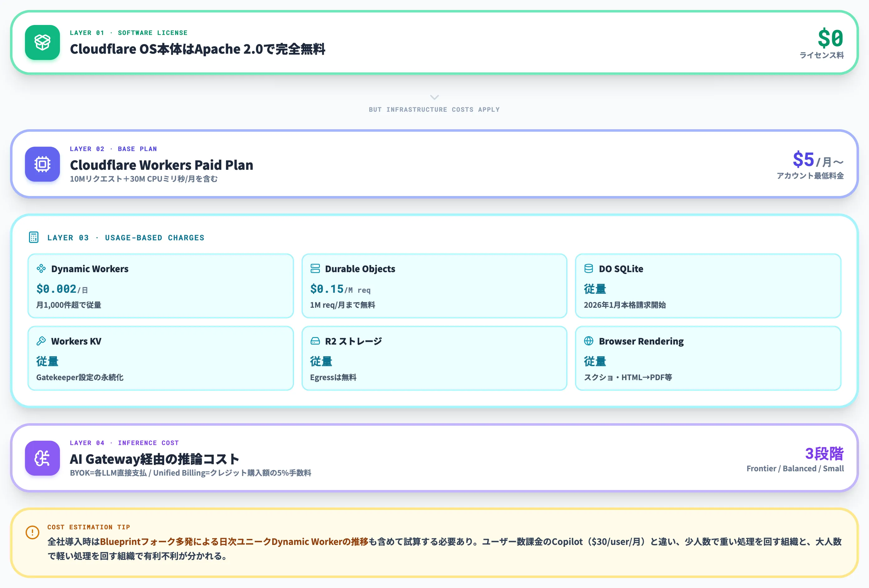Click the calculator icon beside Layer 03 heading
Viewport: 869px width, 588px height.
pyautogui.click(x=34, y=238)
